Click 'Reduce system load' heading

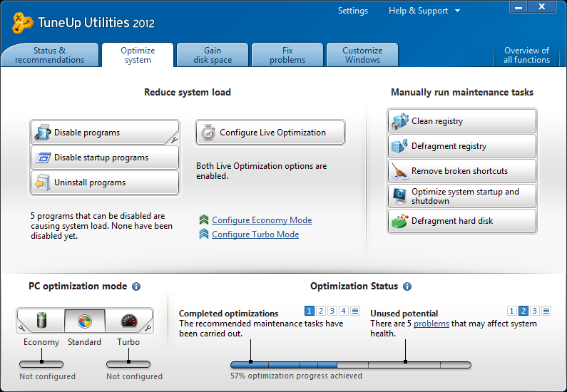(x=188, y=93)
